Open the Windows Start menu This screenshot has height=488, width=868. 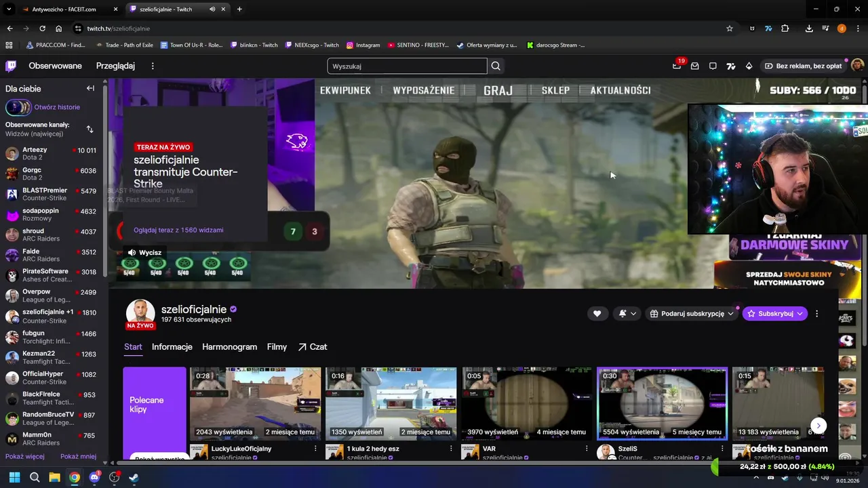(x=14, y=477)
